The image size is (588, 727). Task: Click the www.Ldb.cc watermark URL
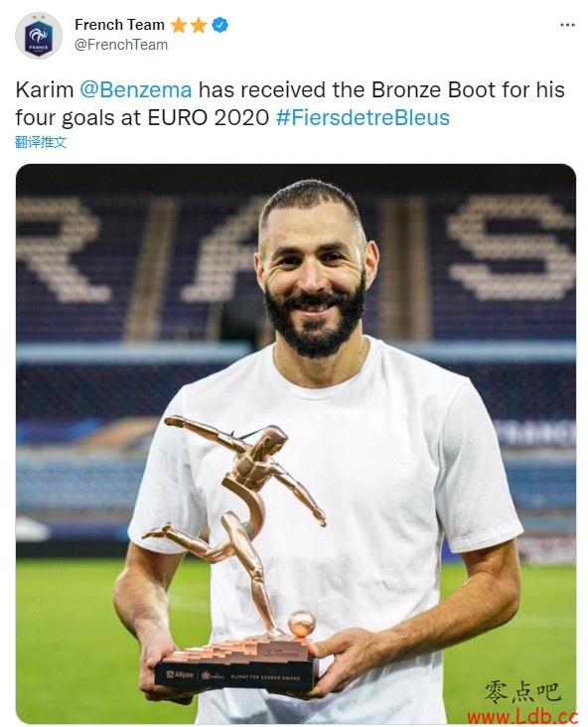coord(522,716)
